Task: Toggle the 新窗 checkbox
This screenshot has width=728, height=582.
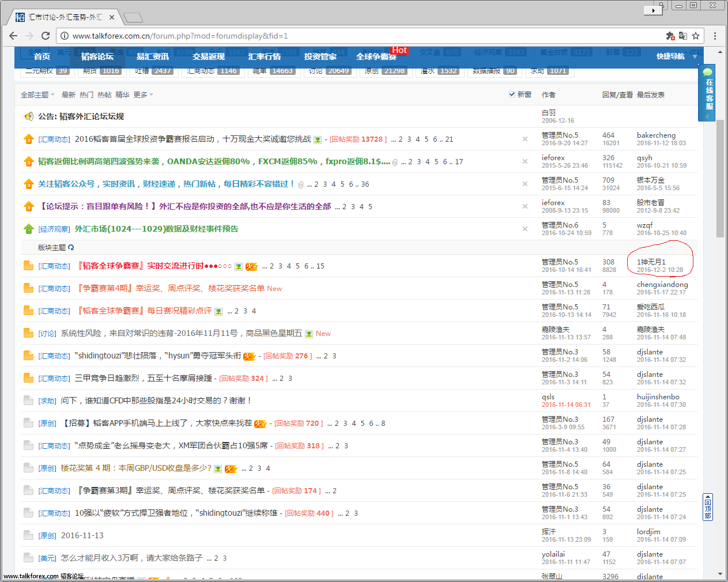Action: [512, 95]
